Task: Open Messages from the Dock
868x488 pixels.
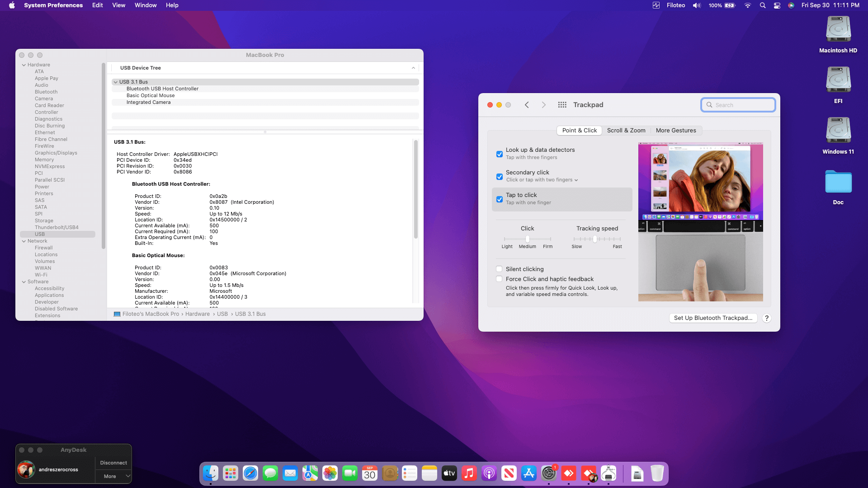Action: point(270,473)
